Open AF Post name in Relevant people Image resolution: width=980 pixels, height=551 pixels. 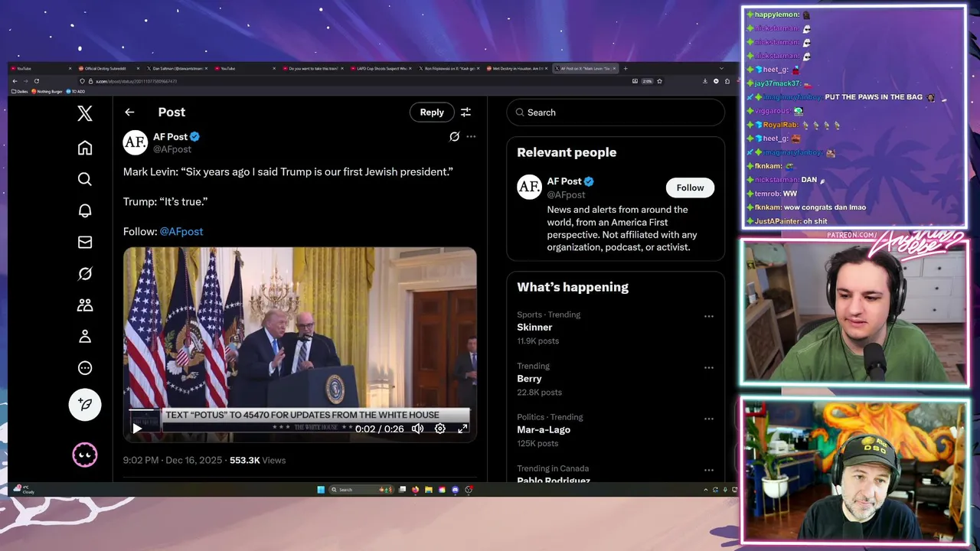point(564,181)
